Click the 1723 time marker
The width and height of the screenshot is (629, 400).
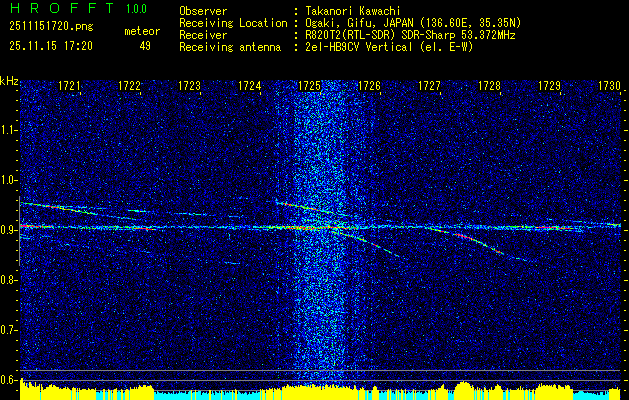pos(189,85)
